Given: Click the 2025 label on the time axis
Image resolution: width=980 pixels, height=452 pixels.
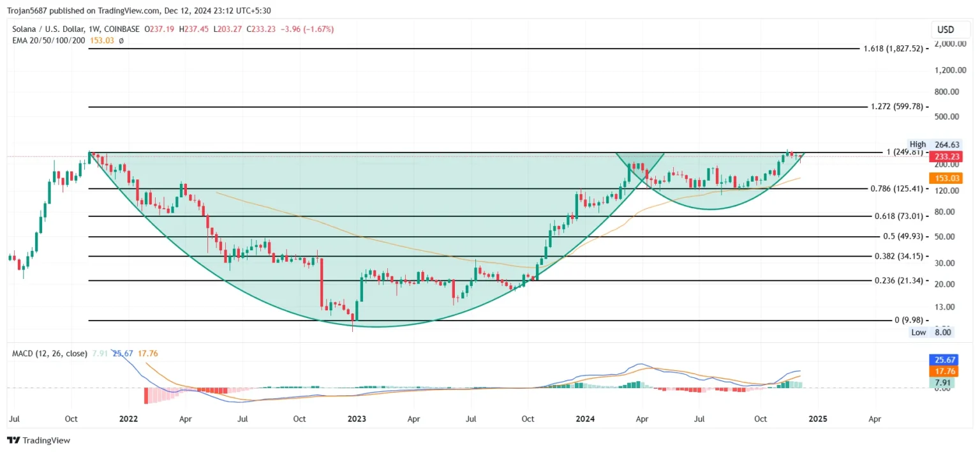Looking at the screenshot, I should tap(819, 419).
